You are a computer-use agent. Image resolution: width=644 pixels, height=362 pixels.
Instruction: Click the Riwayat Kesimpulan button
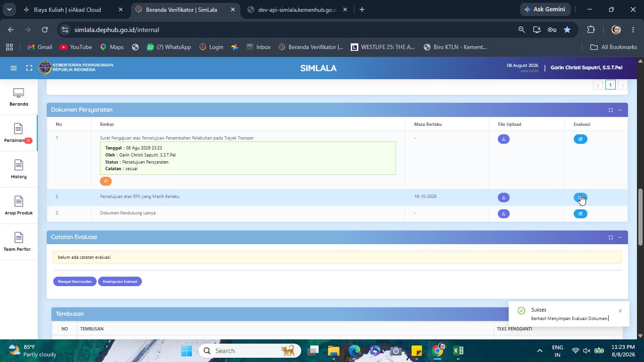74,281
